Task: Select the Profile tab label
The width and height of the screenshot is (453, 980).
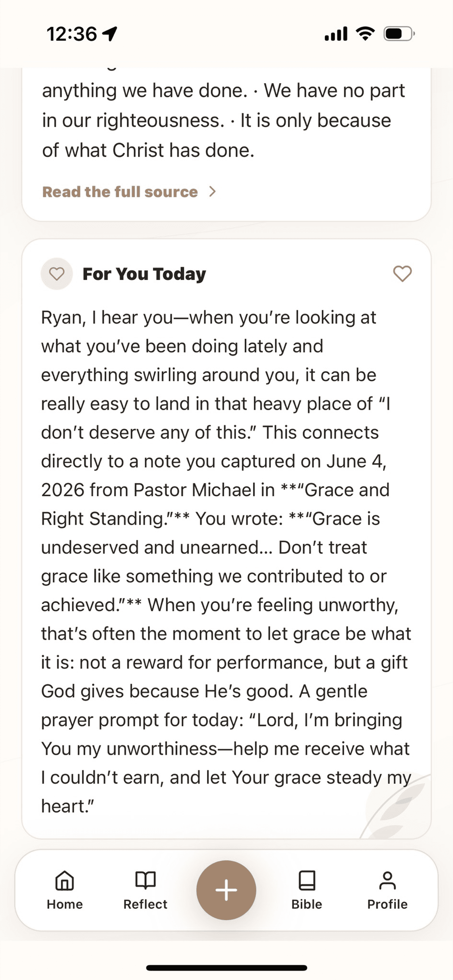Action: 387,904
